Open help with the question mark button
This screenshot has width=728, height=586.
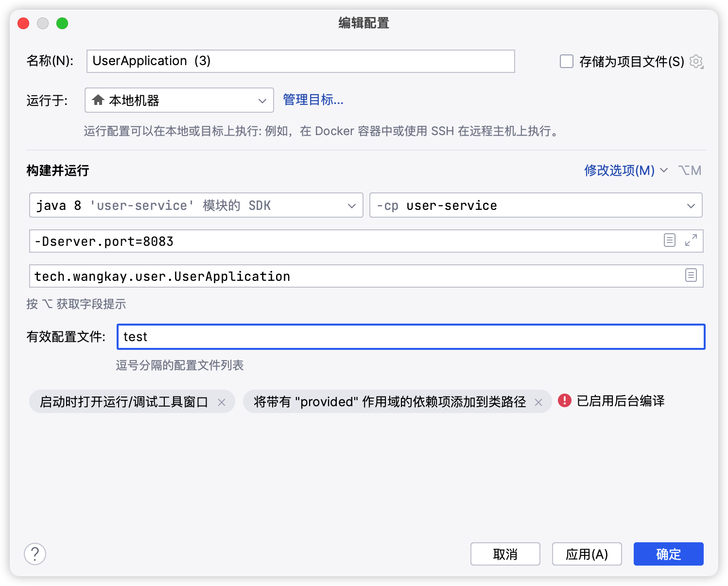click(x=35, y=554)
